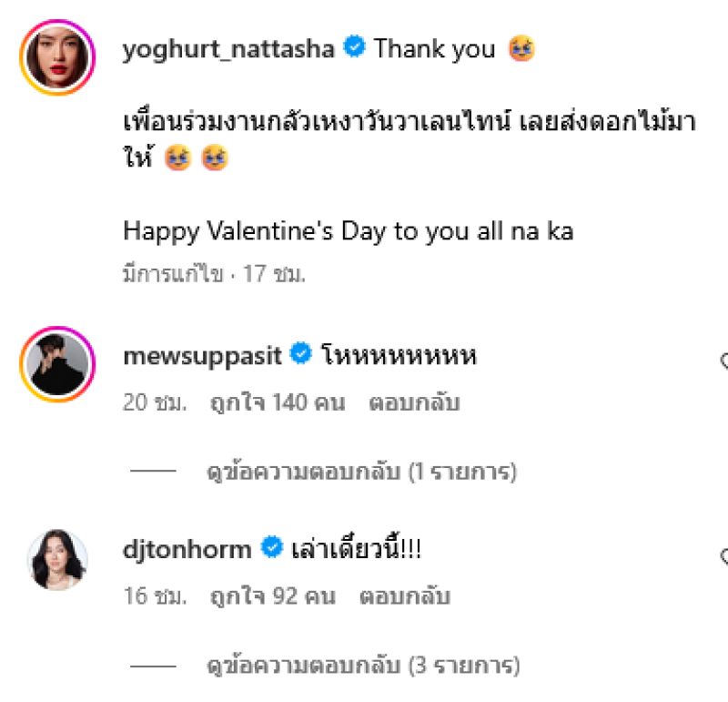Reply to djtonhorm comment via ตอบกลับ
Image resolution: width=728 pixels, height=702 pixels.
(x=405, y=596)
